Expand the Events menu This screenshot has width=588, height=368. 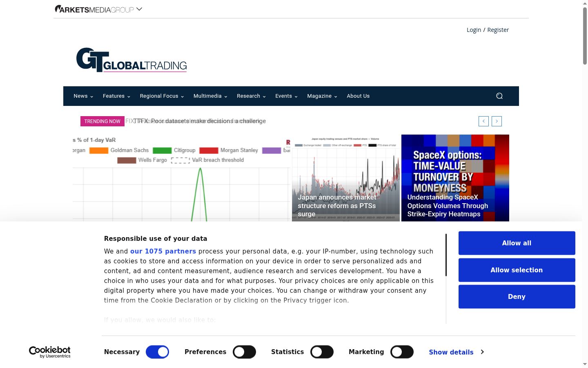[x=286, y=96]
